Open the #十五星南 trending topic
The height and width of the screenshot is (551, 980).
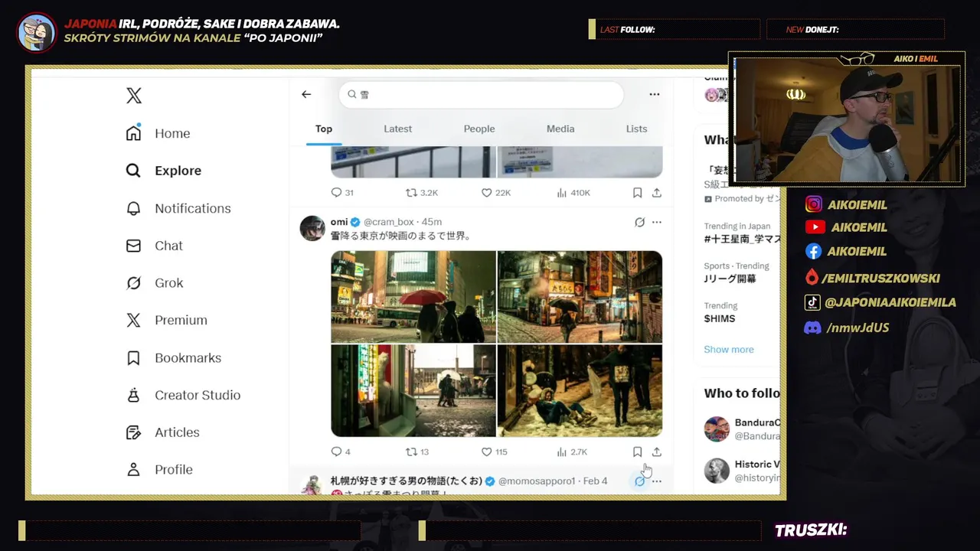(742, 239)
